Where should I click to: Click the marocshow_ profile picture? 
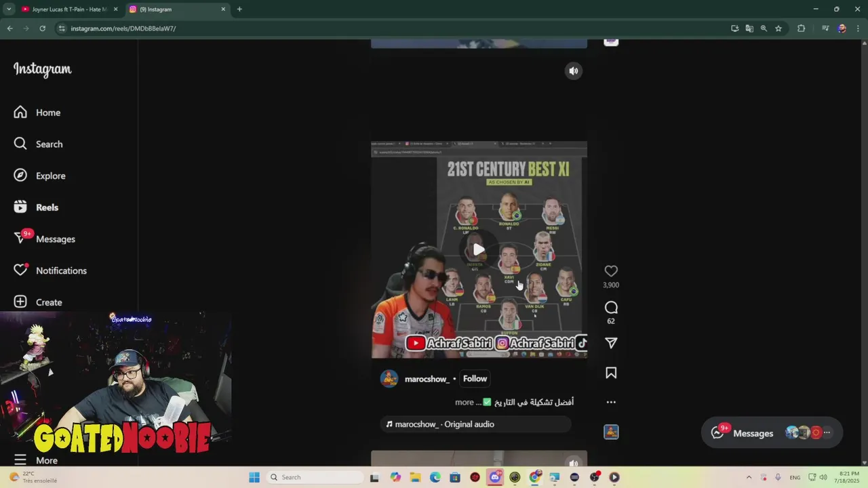point(389,379)
